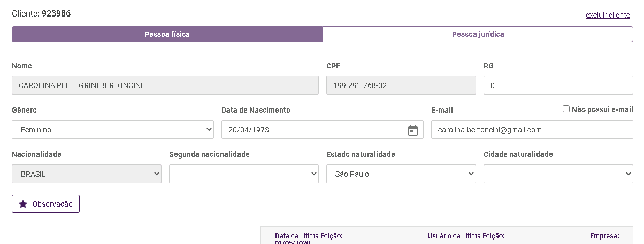Expand the Cidade naturalidade dropdown
The image size is (644, 244).
click(558, 174)
